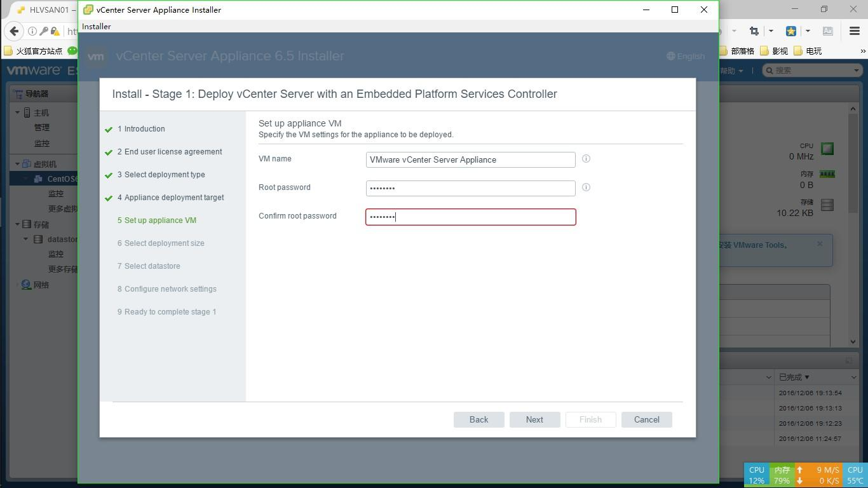Click the insecure lock warning icon
Screen dimensions: 868x488
point(55,31)
